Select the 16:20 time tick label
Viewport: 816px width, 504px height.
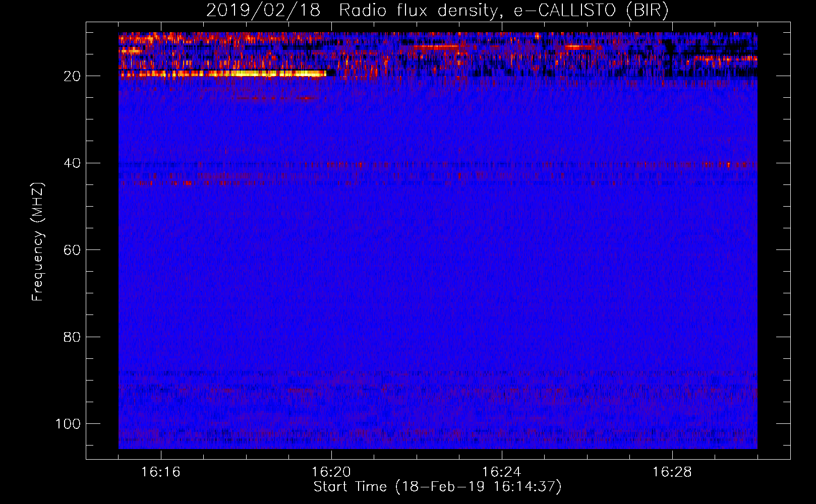click(331, 472)
